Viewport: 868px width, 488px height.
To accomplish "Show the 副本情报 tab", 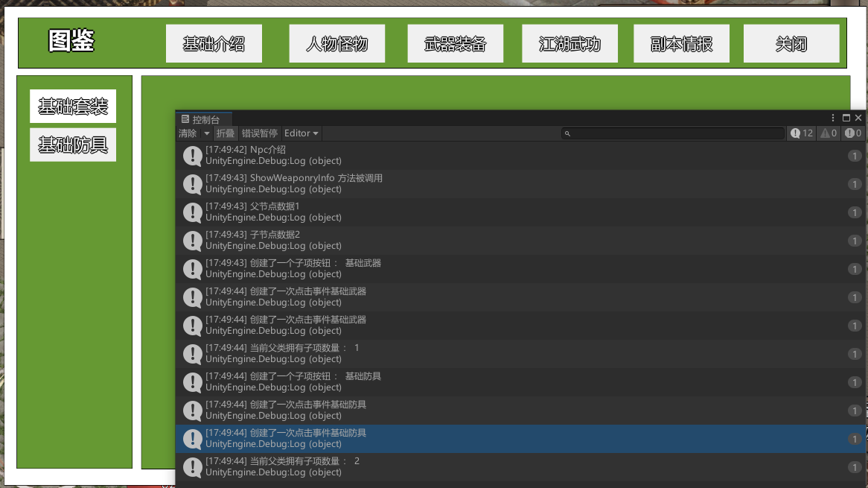I will tap(681, 43).
